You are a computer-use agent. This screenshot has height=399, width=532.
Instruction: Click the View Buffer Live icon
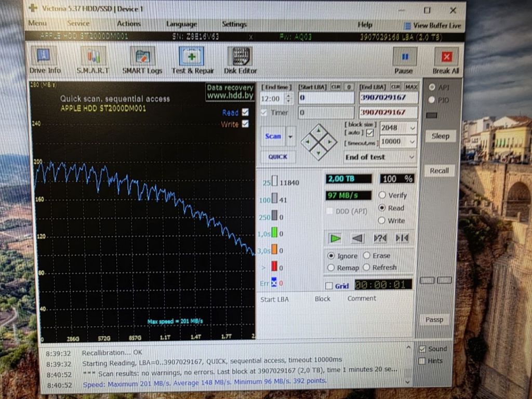coord(407,26)
